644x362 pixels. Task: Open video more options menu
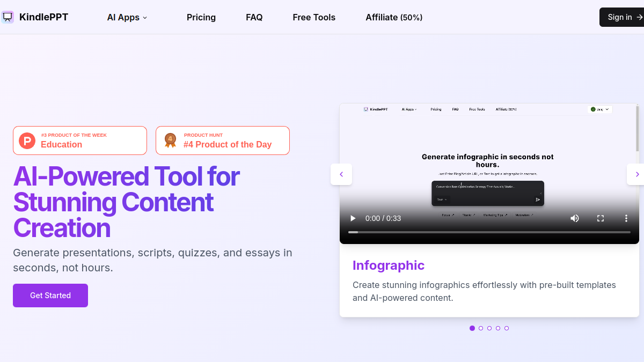[626, 218]
